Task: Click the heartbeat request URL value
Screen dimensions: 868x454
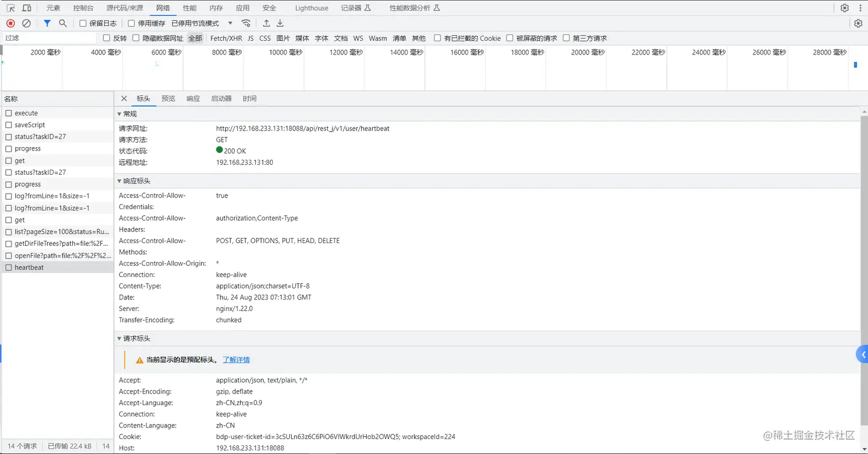Action: tap(303, 129)
